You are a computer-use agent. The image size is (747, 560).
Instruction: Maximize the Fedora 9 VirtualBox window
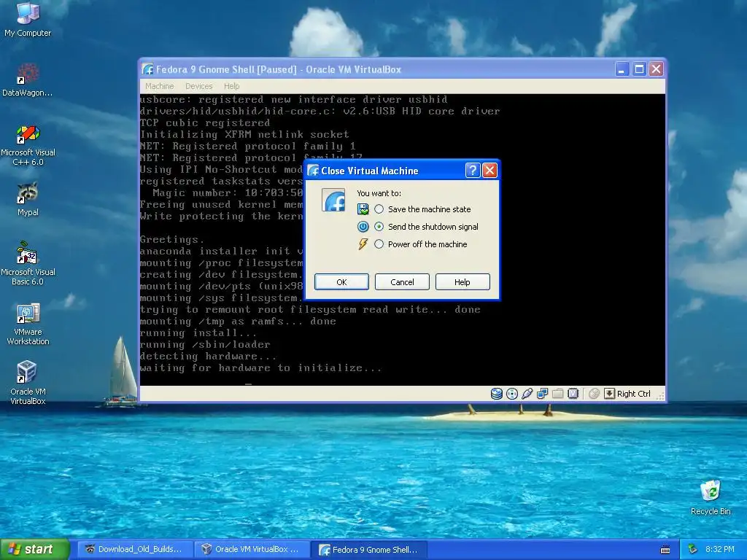[639, 69]
